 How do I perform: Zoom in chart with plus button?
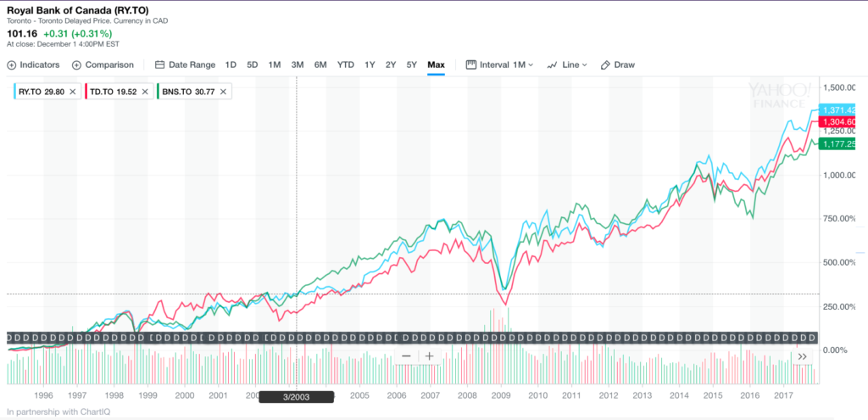click(429, 356)
